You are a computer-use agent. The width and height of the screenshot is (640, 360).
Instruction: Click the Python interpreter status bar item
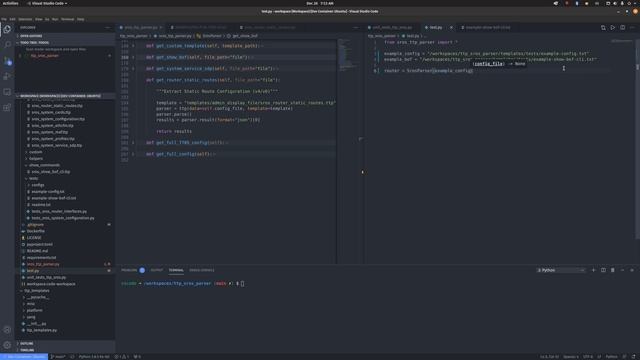tap(94, 357)
